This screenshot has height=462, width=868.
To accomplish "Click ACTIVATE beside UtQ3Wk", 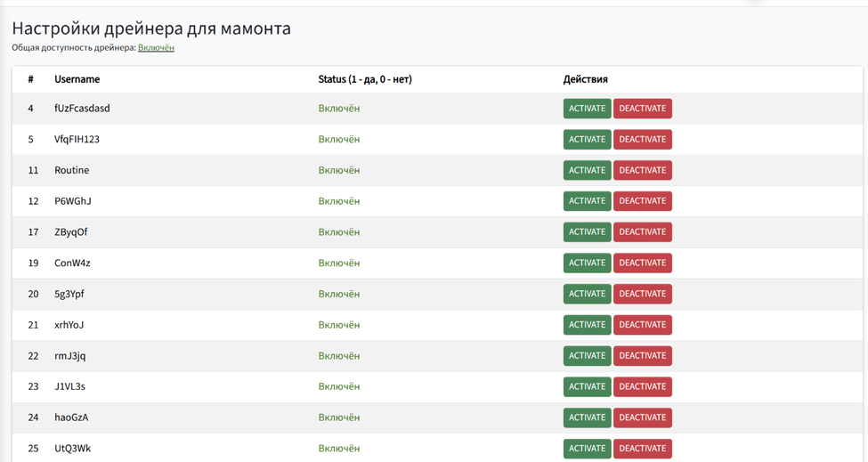I will point(588,449).
